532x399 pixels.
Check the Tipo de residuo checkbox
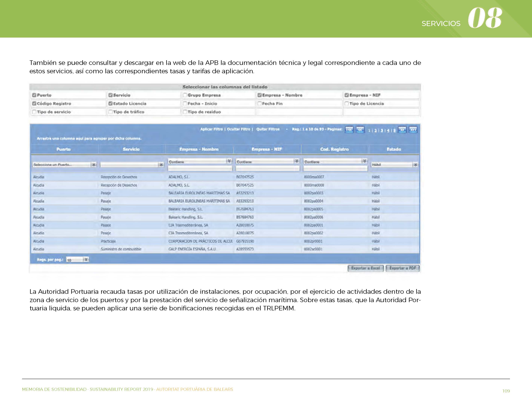coord(185,112)
